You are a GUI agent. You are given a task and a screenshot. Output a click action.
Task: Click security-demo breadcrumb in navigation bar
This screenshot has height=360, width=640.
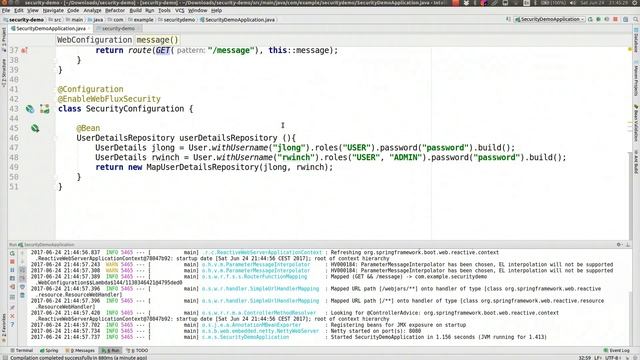[x=24, y=20]
